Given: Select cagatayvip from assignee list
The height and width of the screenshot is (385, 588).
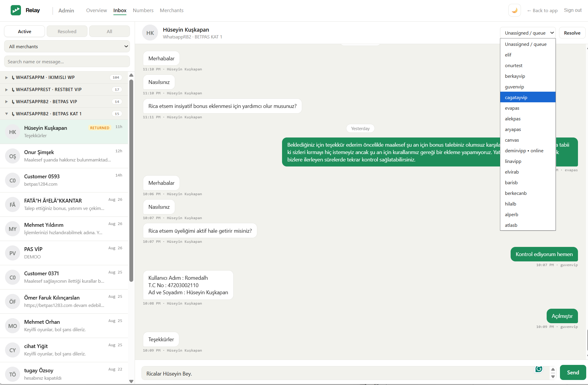Looking at the screenshot, I should tap(528, 97).
